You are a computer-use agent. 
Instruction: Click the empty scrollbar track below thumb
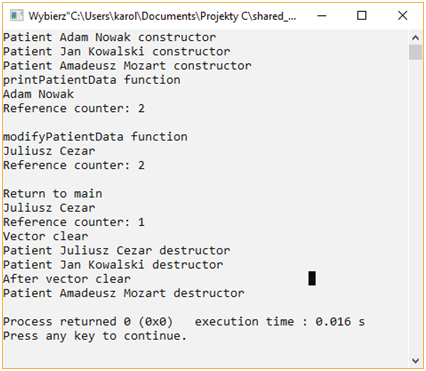coord(415,207)
